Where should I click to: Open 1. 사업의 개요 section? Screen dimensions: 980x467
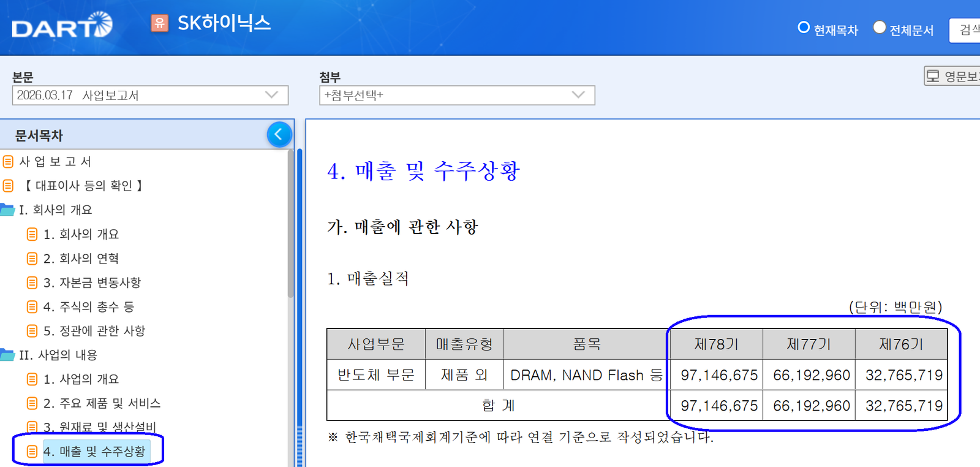click(x=81, y=379)
